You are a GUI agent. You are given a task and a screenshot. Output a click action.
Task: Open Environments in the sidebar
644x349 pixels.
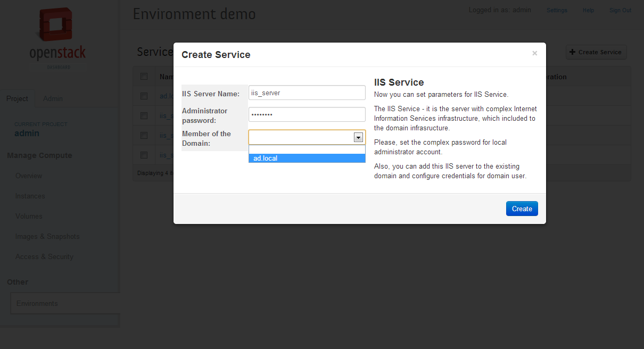point(37,304)
